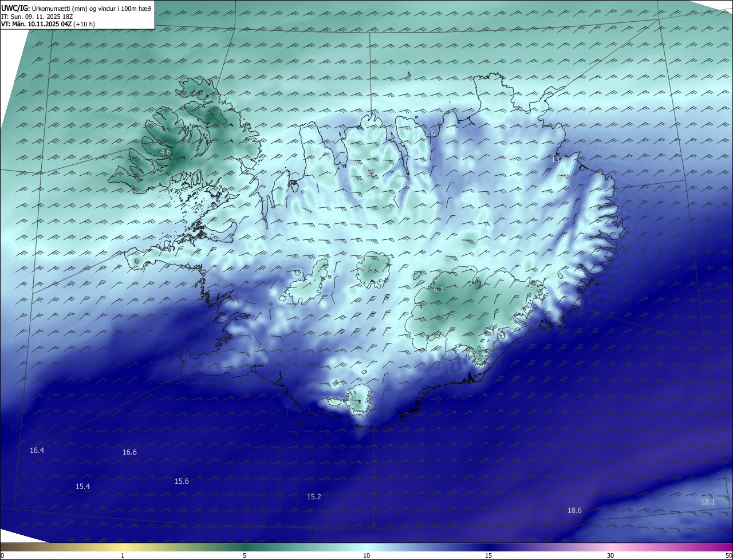Click the 18.6 maximum value label
This screenshot has height=560, width=733.
coord(574,511)
